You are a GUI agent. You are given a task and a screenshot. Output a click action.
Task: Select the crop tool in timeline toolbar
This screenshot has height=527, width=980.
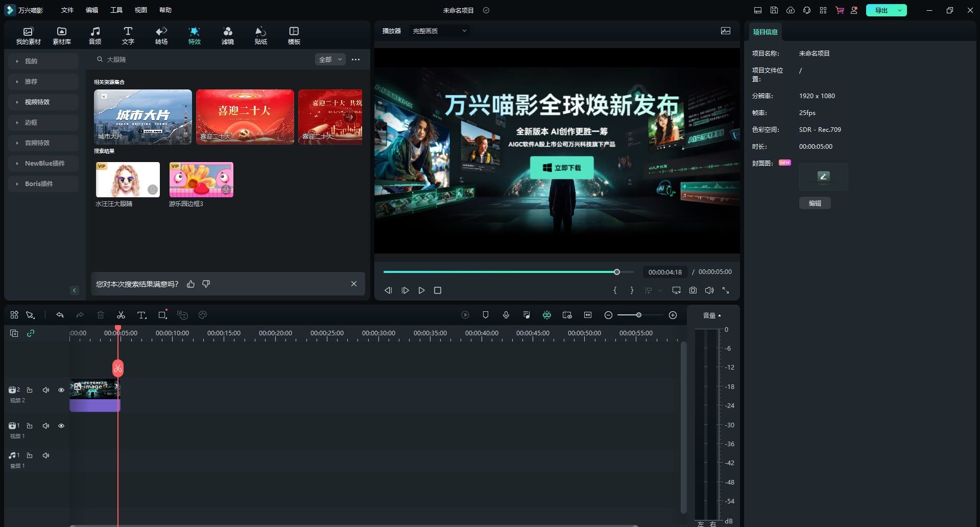point(163,315)
